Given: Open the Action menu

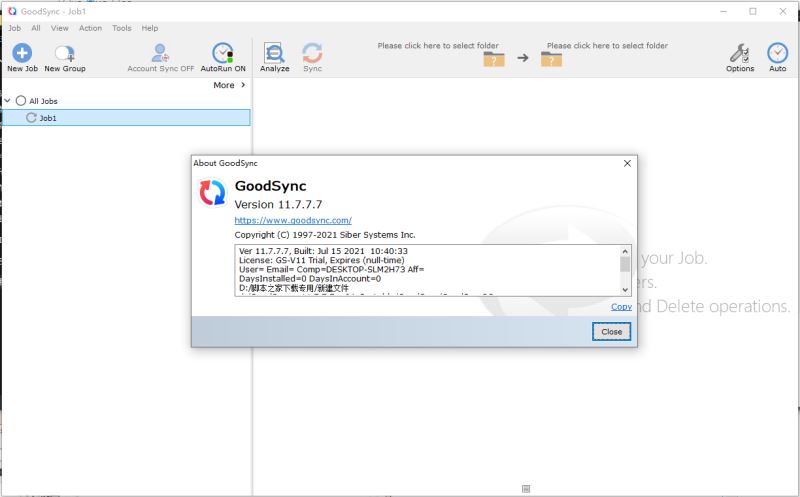Looking at the screenshot, I should (x=90, y=28).
